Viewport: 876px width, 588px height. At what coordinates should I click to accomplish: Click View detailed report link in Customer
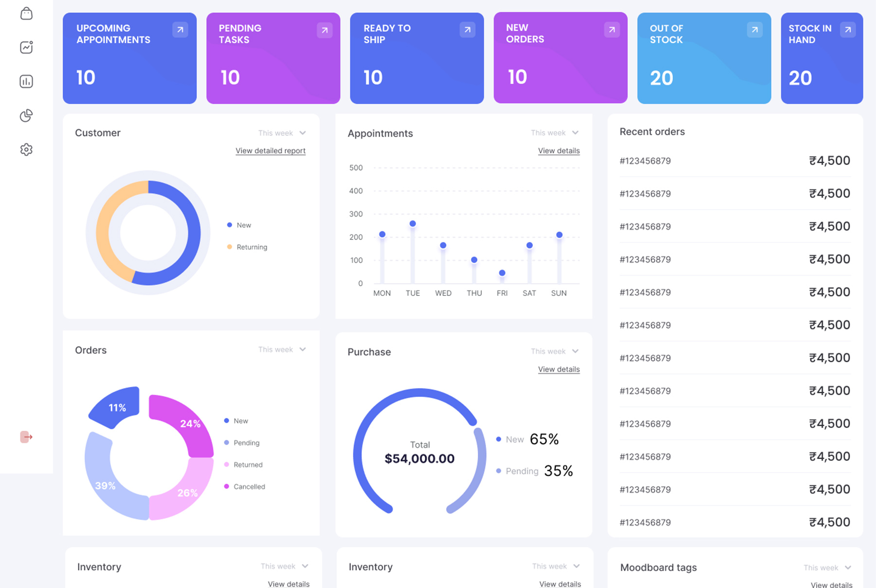coord(271,151)
